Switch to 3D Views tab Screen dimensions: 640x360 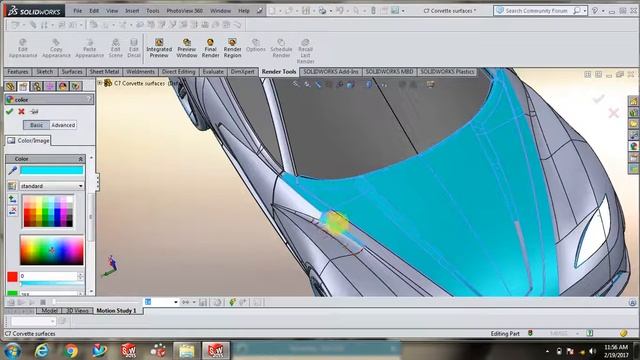click(77, 311)
